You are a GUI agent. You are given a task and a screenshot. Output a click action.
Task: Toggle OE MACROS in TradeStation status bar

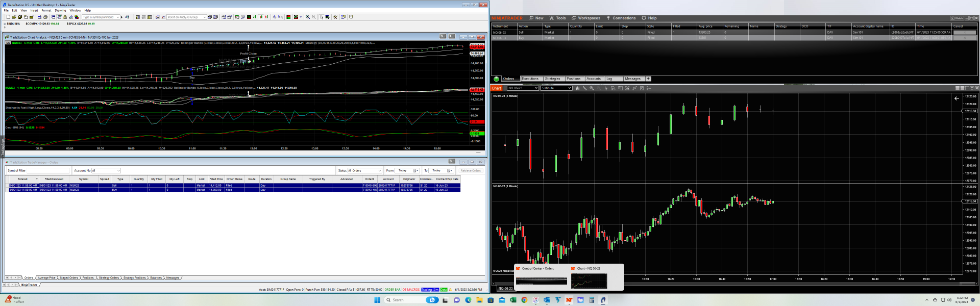pos(411,290)
